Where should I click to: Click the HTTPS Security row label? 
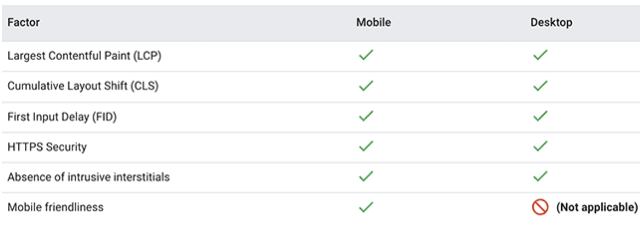(47, 147)
